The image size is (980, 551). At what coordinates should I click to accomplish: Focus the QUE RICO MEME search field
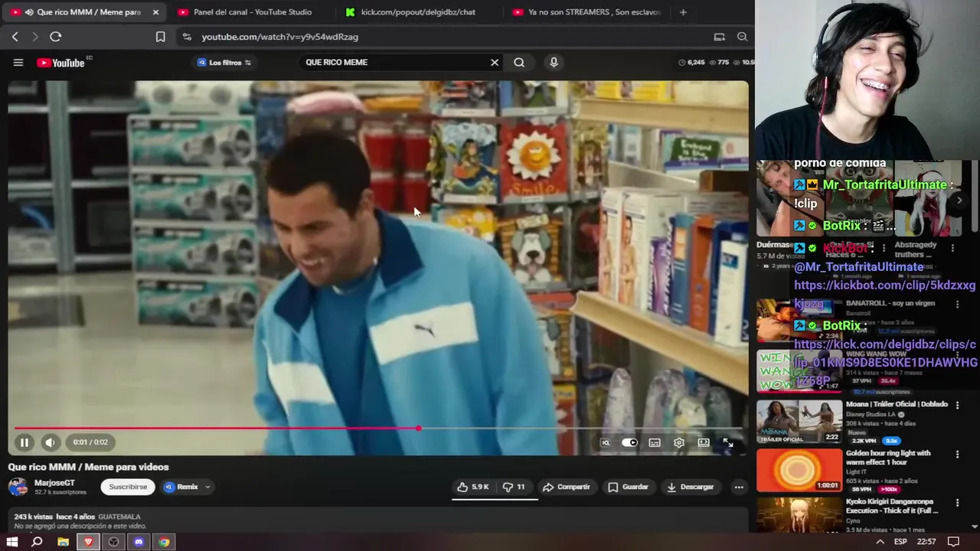tap(394, 63)
